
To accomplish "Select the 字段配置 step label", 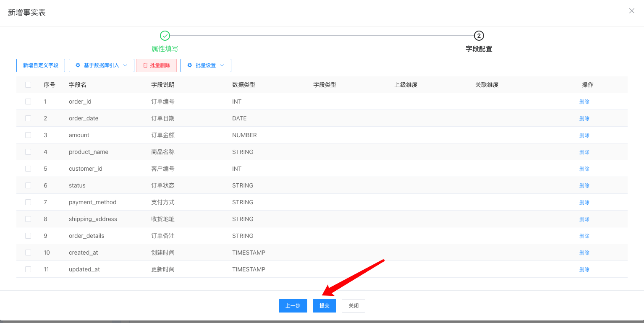I will 479,49.
